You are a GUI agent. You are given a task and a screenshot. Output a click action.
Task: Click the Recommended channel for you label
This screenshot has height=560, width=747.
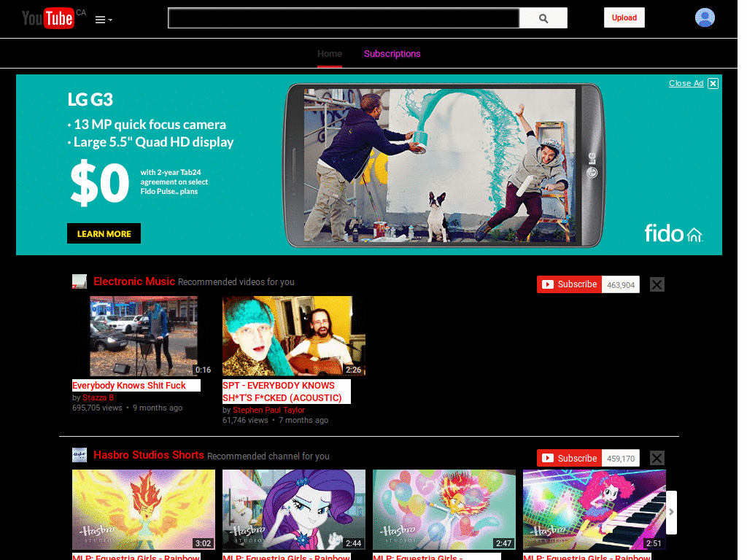(268, 456)
